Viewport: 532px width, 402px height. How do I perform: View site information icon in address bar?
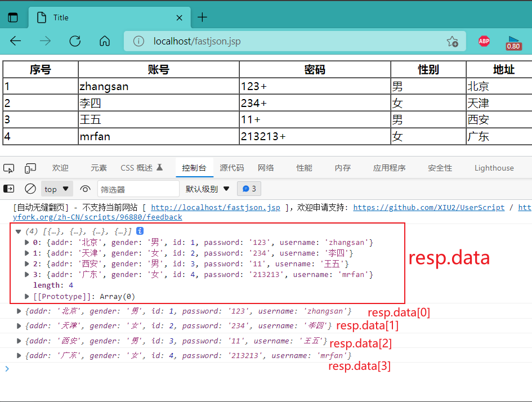138,42
